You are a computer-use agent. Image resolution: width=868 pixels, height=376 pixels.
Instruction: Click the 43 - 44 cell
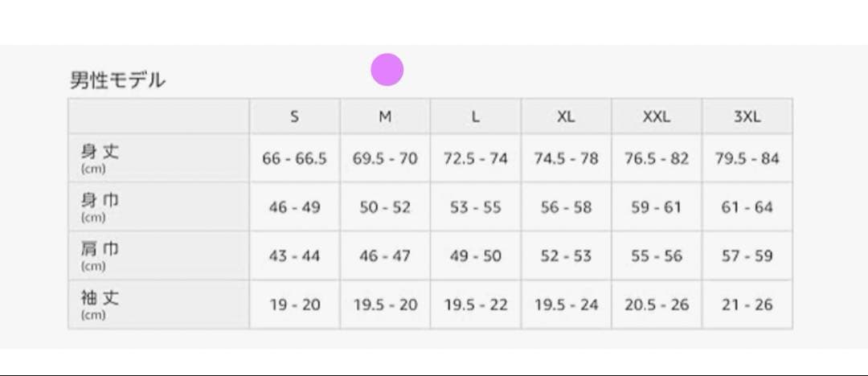click(x=294, y=256)
